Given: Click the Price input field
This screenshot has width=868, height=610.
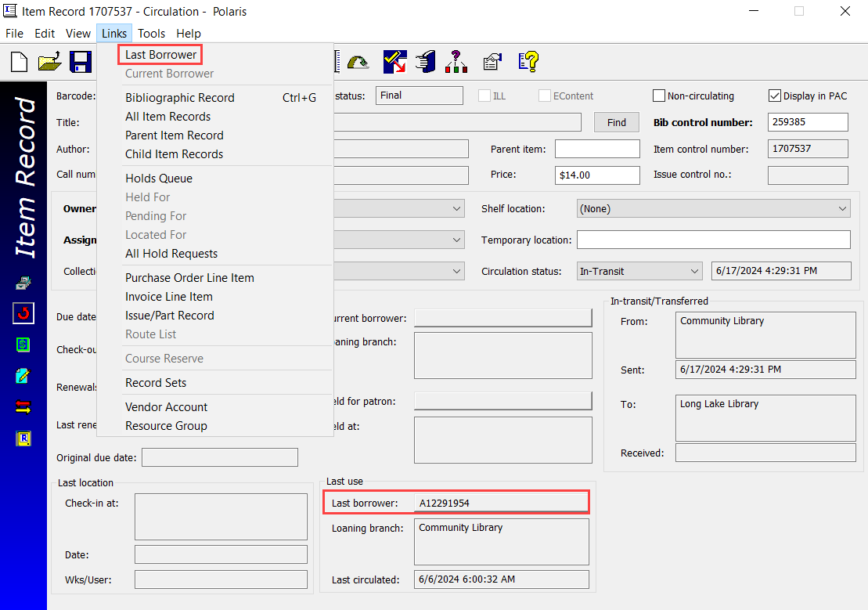Looking at the screenshot, I should pos(597,175).
